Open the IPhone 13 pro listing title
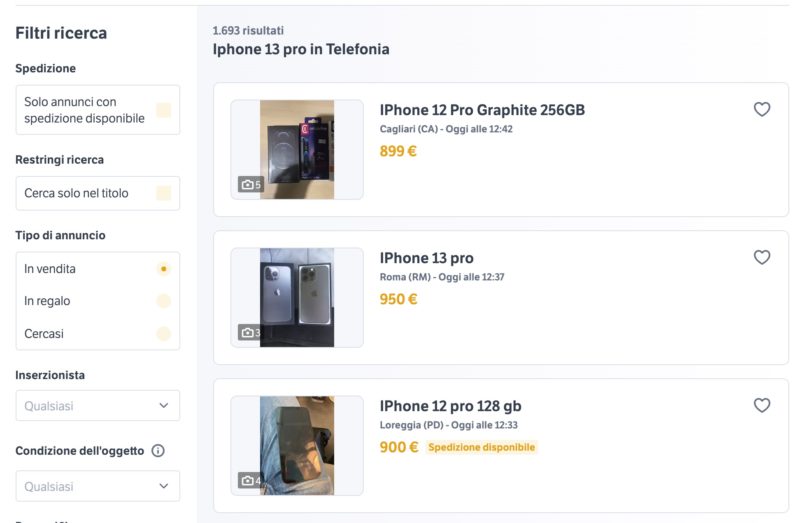 coord(427,258)
